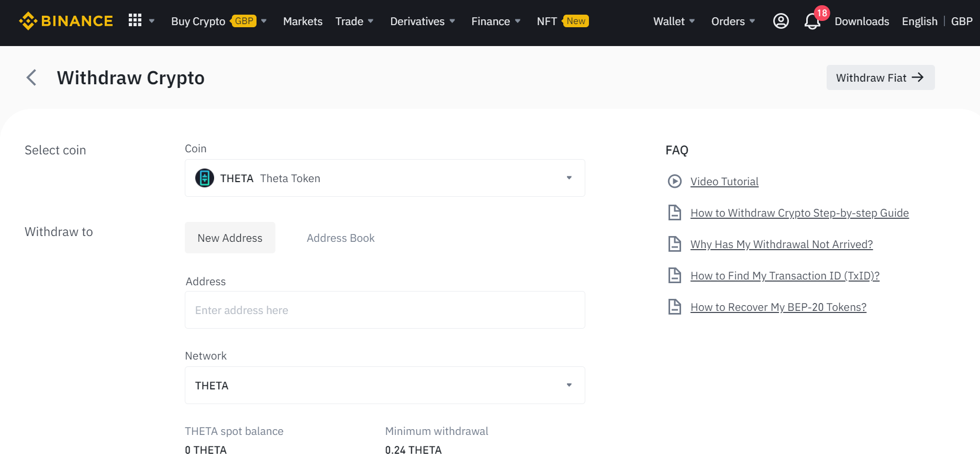This screenshot has width=980, height=459.
Task: Open the apps grid menu icon
Action: coord(135,20)
